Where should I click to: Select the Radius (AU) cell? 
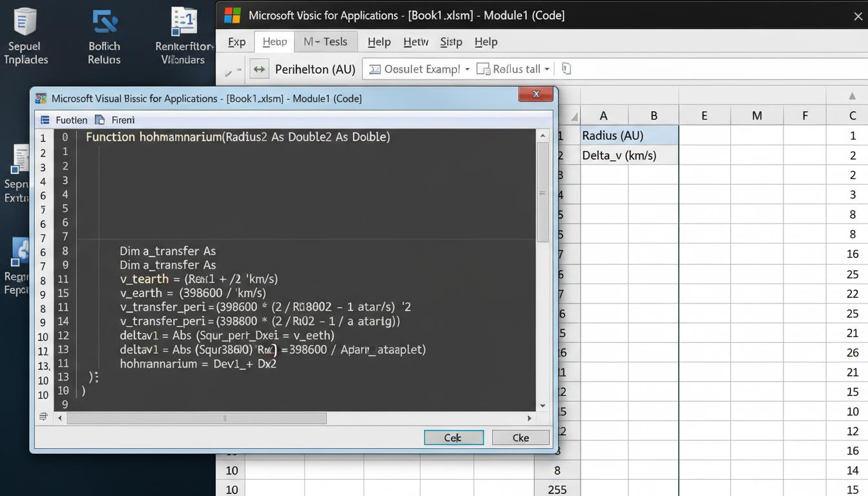[628, 136]
